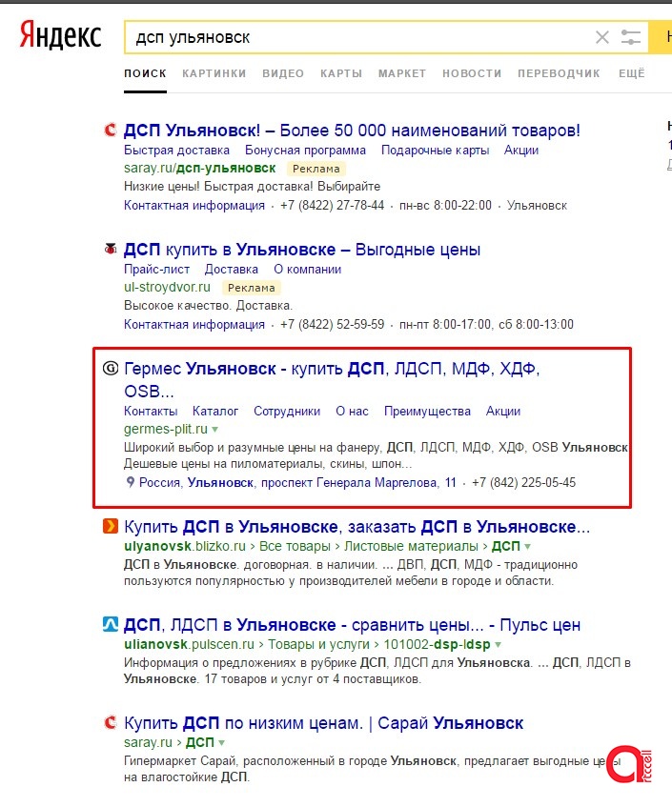The image size is (672, 807).
Task: Expand blizko.ru ДСП breadcrumb dropdown arrow
Action: (x=527, y=547)
